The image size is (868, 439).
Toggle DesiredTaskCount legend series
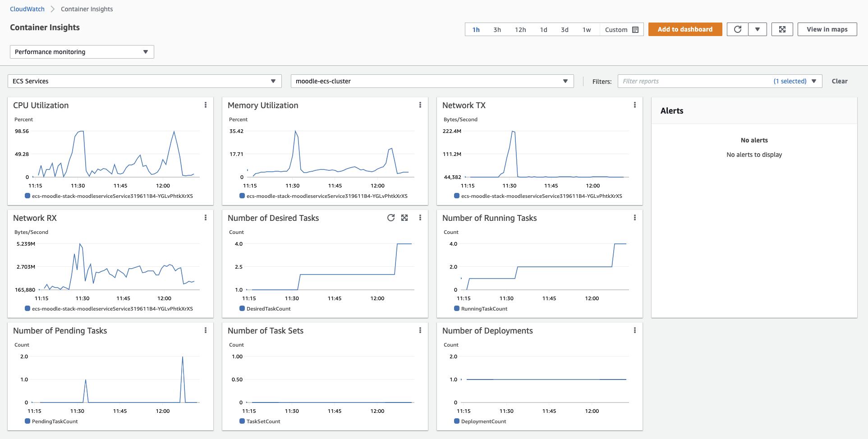tap(265, 309)
